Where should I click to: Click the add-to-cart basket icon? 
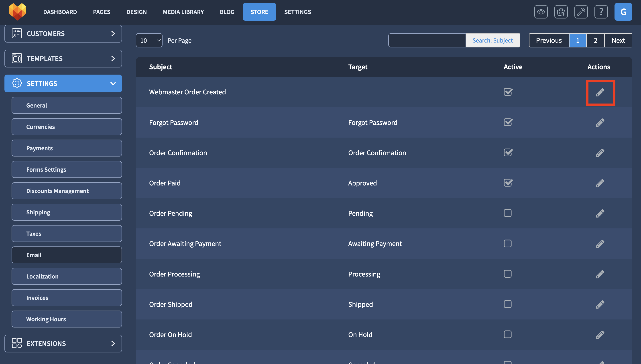pyautogui.click(x=561, y=12)
